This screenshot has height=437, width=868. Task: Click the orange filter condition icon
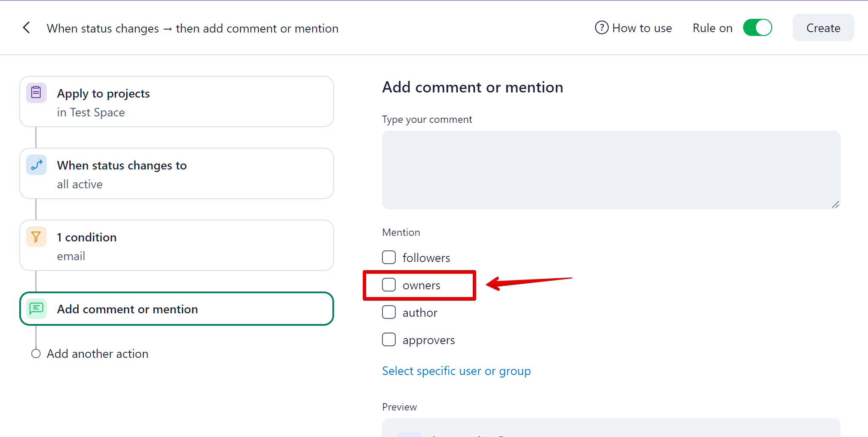click(x=36, y=237)
